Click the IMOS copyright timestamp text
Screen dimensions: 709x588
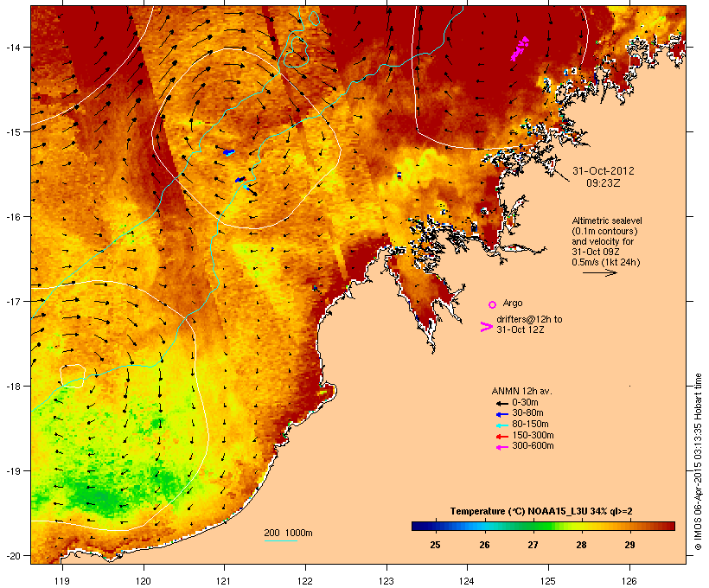coord(698,462)
